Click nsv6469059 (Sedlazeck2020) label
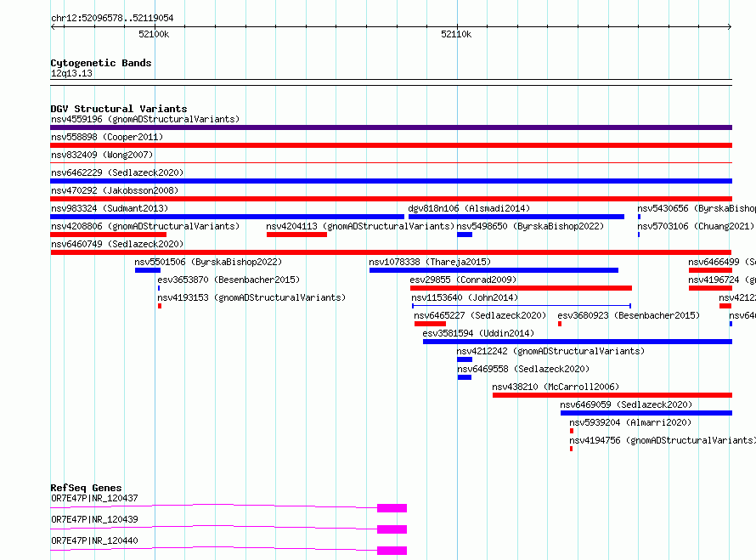Screen dimensions: 756x560 tap(626, 404)
